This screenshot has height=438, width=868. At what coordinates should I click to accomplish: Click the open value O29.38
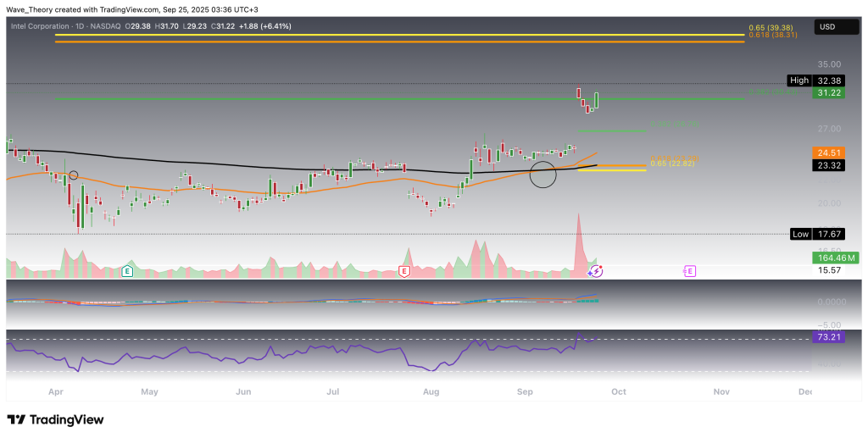point(137,26)
